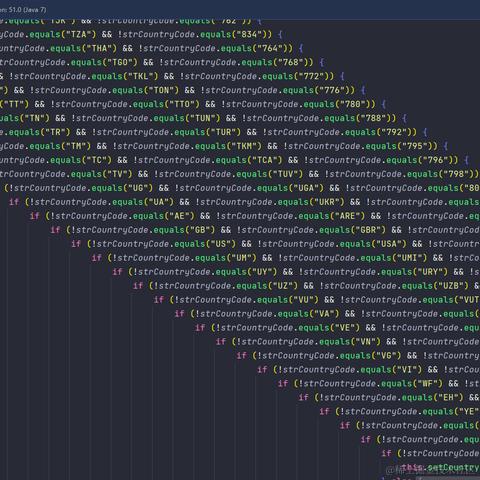480x480 pixels.
Task: Place cursor on the "VA" string
Action: [x=324, y=314]
